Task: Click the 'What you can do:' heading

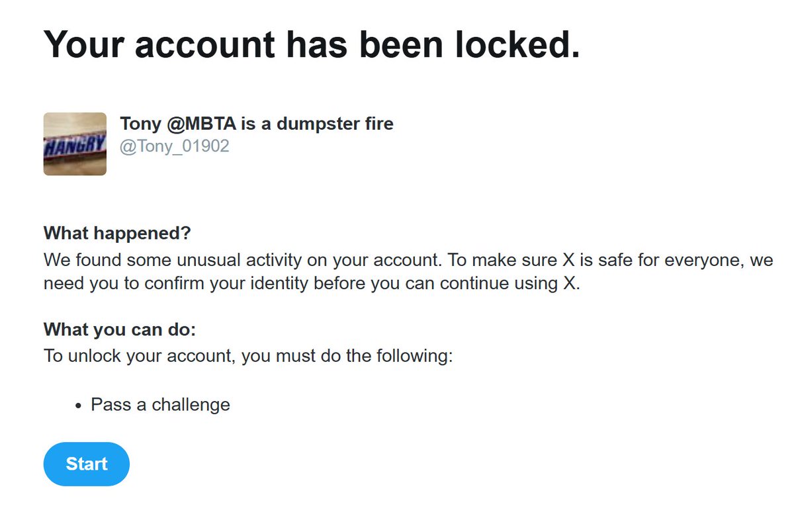Action: (x=120, y=329)
